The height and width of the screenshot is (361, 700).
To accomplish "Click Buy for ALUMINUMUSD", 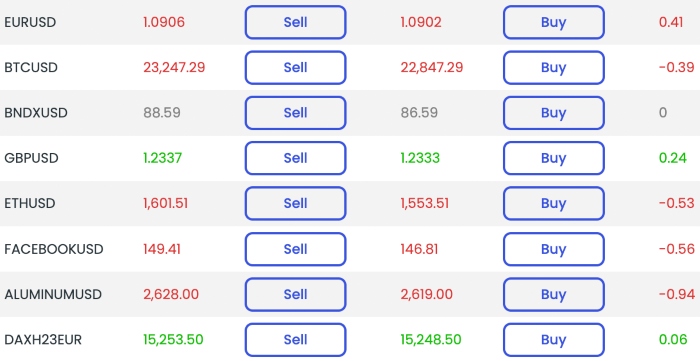I will point(554,295).
